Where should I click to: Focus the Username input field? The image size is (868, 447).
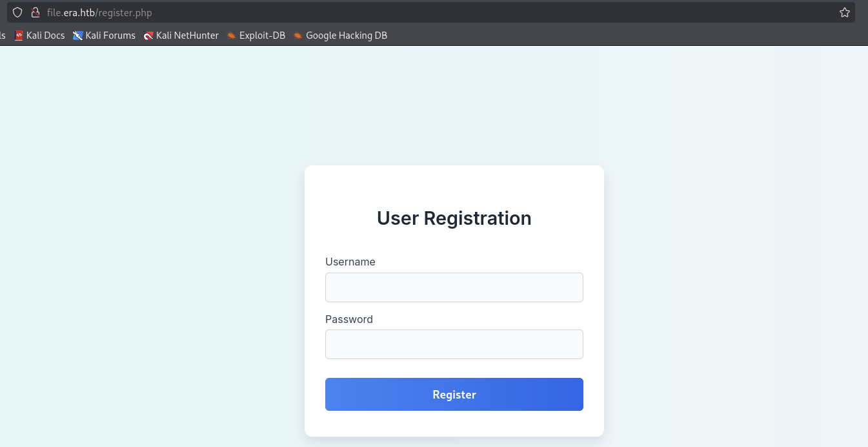454,287
